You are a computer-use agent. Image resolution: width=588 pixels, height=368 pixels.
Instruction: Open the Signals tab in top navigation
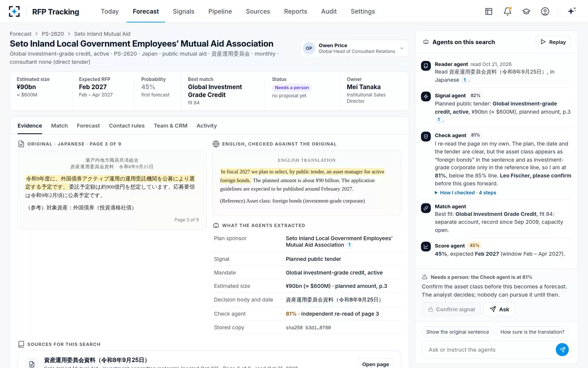click(183, 11)
